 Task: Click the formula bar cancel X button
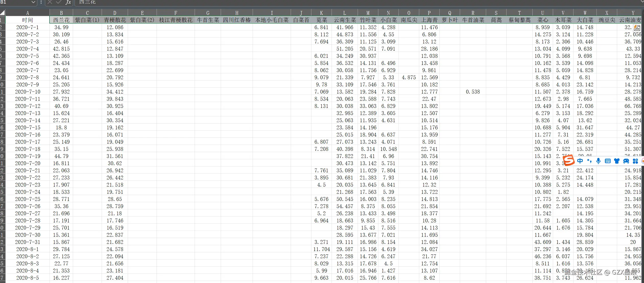coord(50,2)
